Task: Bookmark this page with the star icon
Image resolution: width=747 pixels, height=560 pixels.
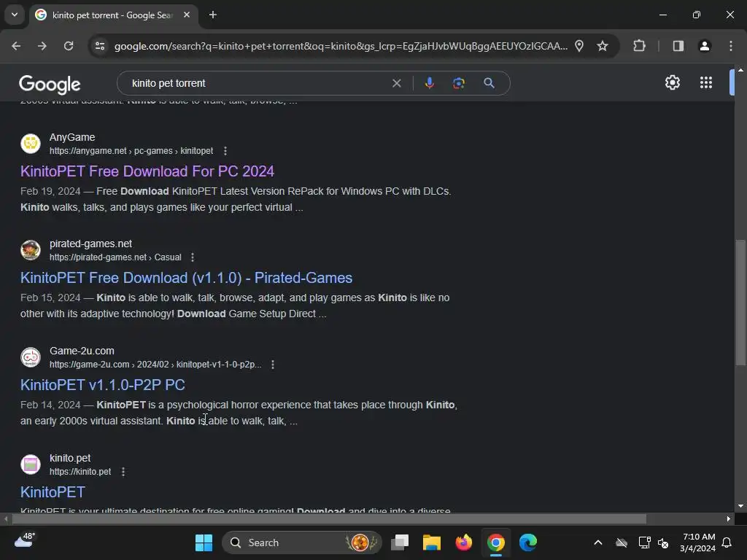Action: pos(603,46)
